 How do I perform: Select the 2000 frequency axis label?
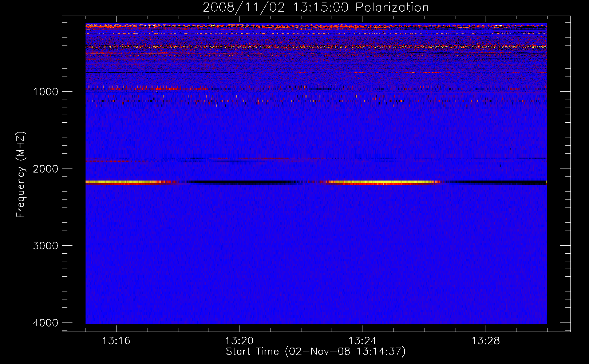tap(46, 169)
